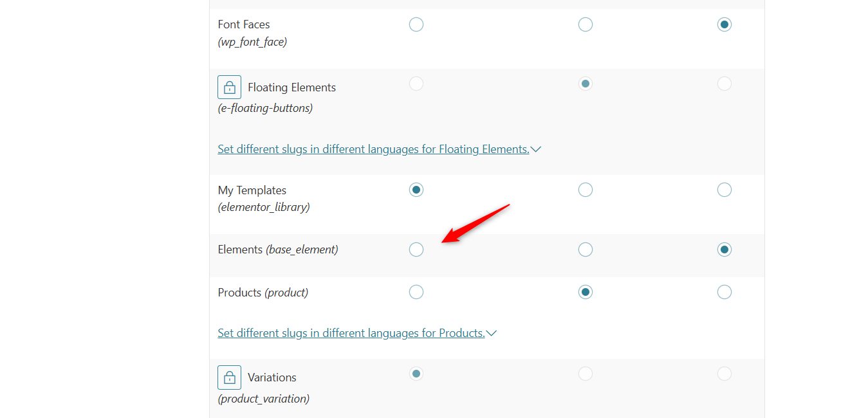Select the first radio option for Products
Screen dimensions: 868x418
(416, 292)
